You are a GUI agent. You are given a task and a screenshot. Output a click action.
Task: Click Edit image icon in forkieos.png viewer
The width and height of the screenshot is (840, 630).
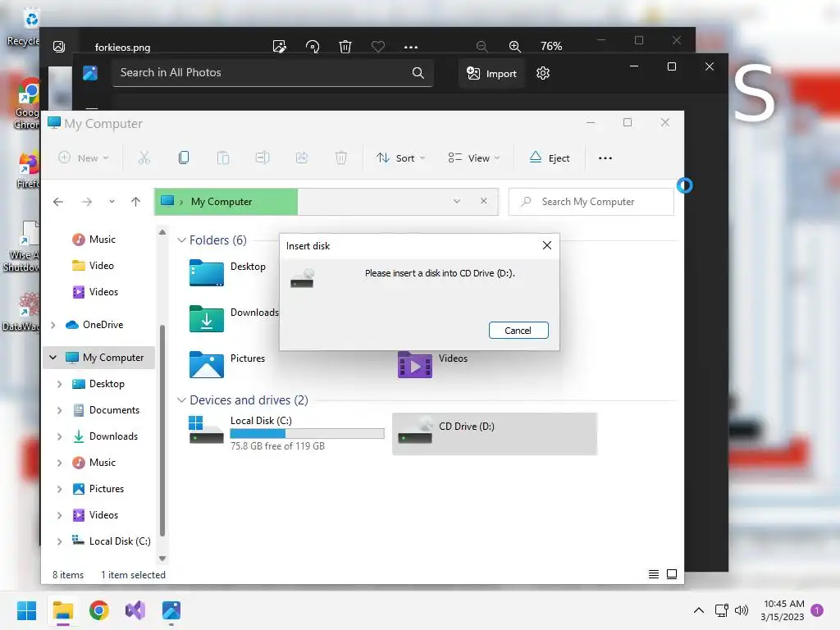279,47
